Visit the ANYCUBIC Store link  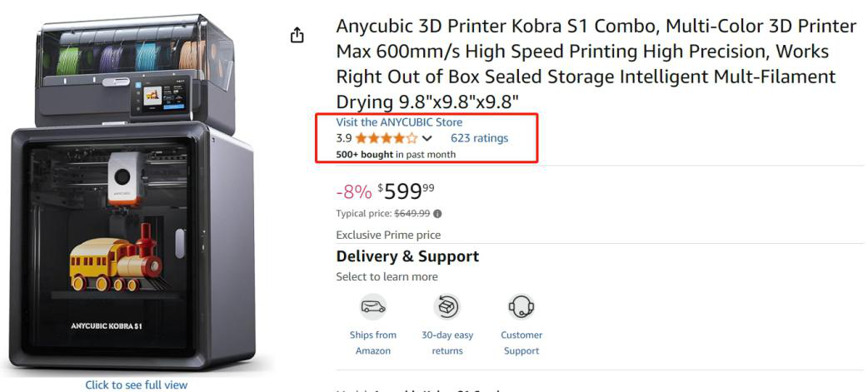coord(399,122)
